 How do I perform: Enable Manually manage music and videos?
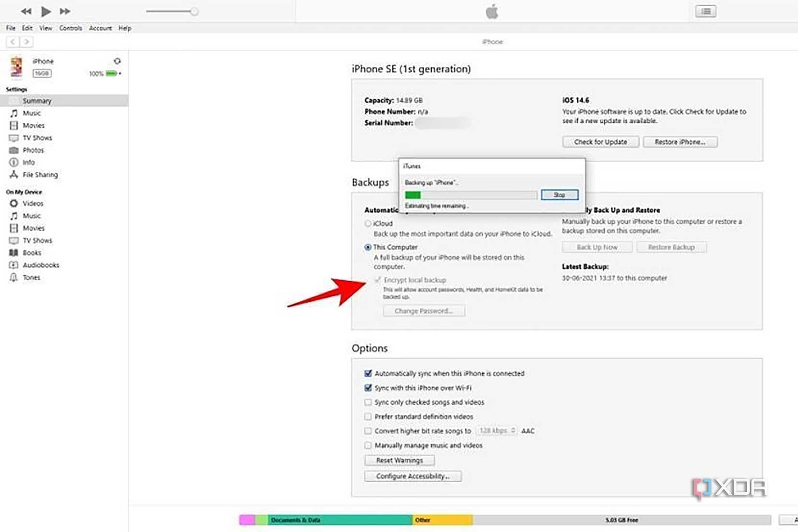(x=368, y=445)
